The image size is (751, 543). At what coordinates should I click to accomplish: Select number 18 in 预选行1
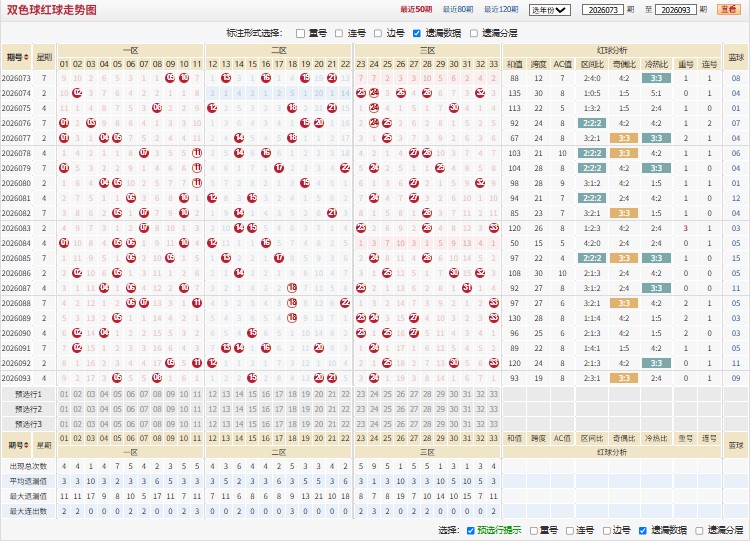click(x=292, y=395)
